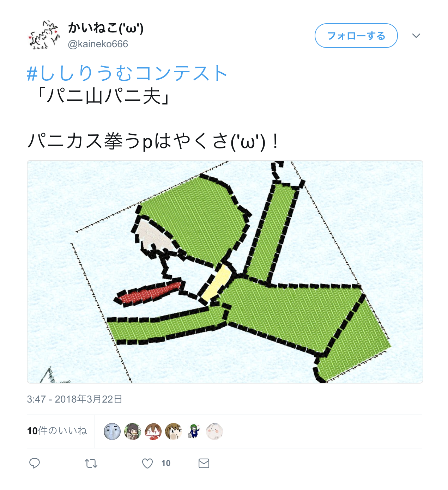Open the 10件のいいね likes list
Screen dimensions: 448x490
click(x=57, y=431)
